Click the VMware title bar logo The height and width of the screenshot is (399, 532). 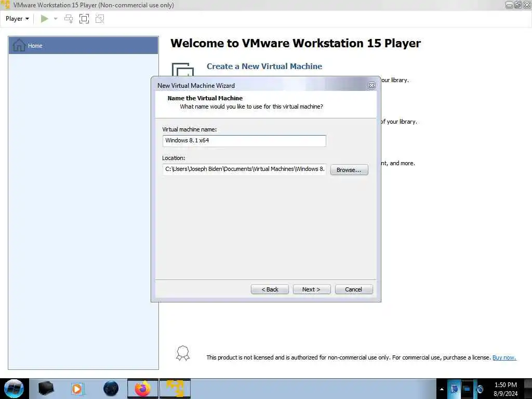click(5, 5)
